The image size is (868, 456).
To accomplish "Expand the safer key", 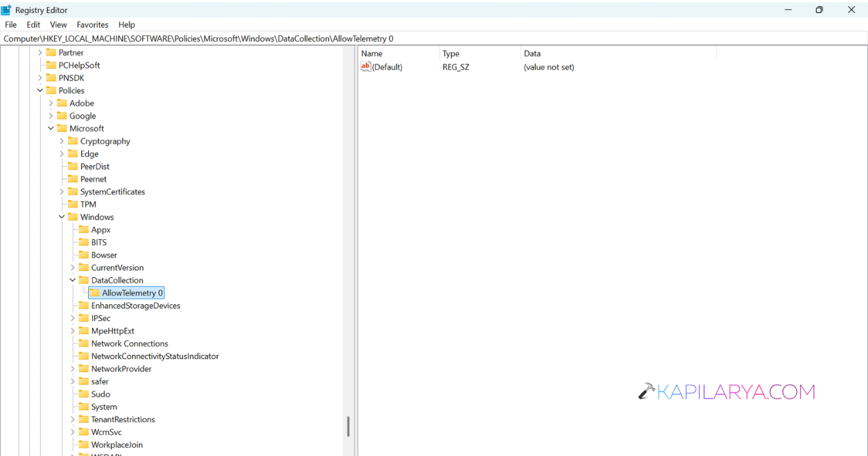I will click(73, 381).
